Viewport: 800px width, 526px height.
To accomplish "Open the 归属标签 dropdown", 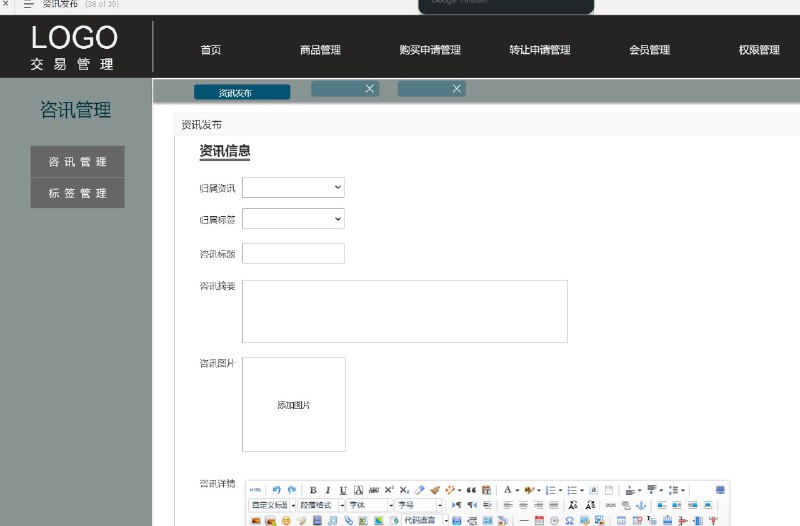I will click(293, 219).
